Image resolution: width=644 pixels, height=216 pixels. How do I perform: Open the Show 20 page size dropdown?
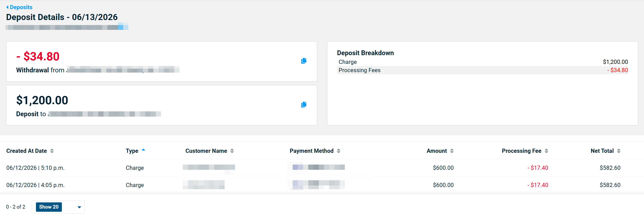click(58, 207)
